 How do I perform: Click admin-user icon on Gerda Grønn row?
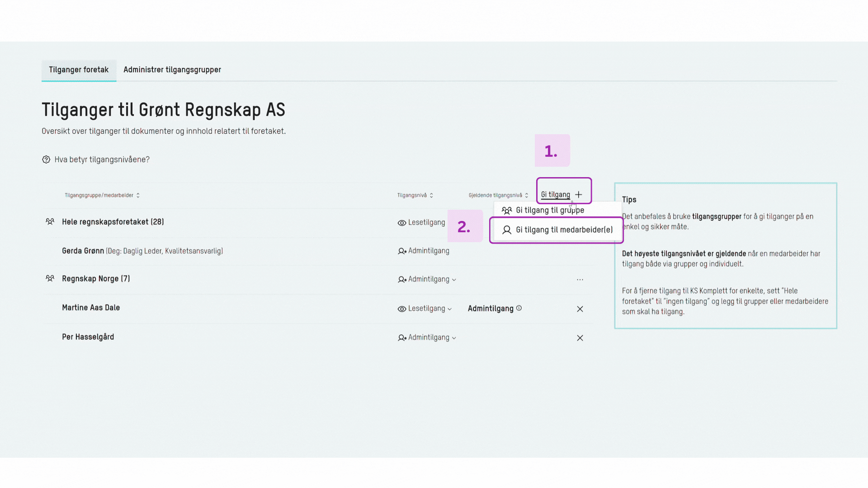point(401,251)
